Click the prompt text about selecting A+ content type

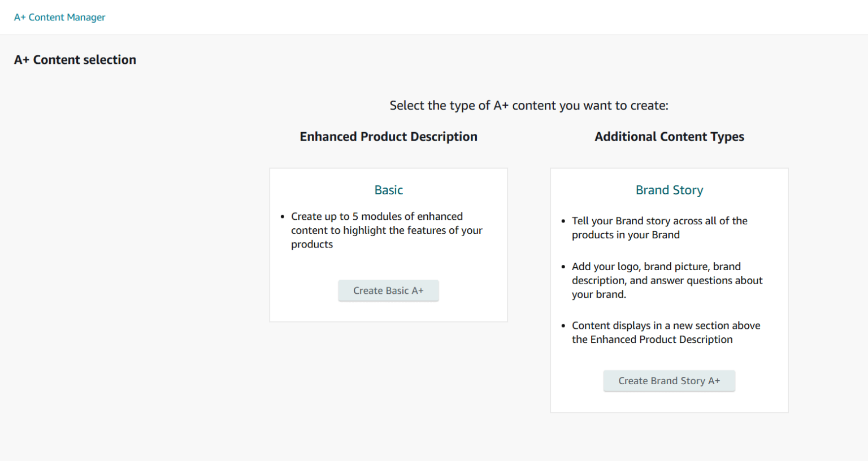[529, 105]
